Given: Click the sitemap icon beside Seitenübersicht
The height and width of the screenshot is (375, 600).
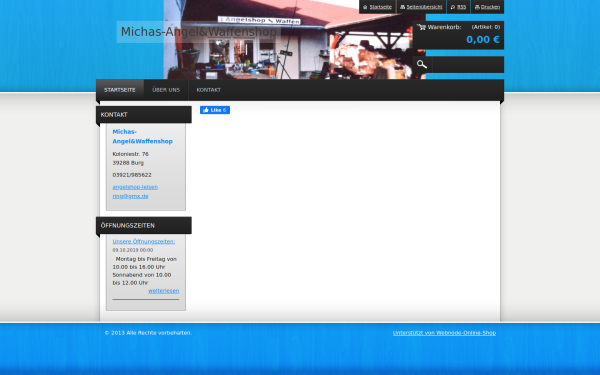Looking at the screenshot, I should point(402,7).
